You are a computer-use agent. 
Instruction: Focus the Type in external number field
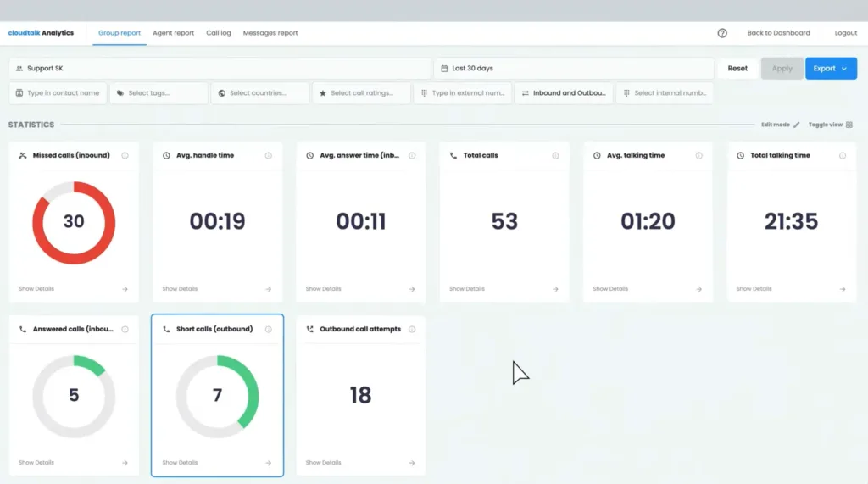pyautogui.click(x=462, y=93)
